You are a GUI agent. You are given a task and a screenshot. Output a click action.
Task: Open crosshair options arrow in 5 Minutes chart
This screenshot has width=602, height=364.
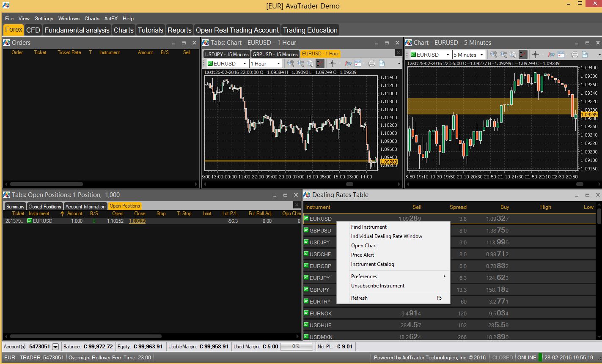(x=542, y=55)
